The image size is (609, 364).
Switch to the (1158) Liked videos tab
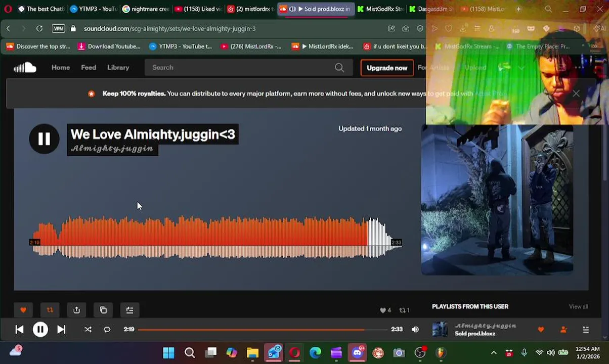click(x=198, y=9)
